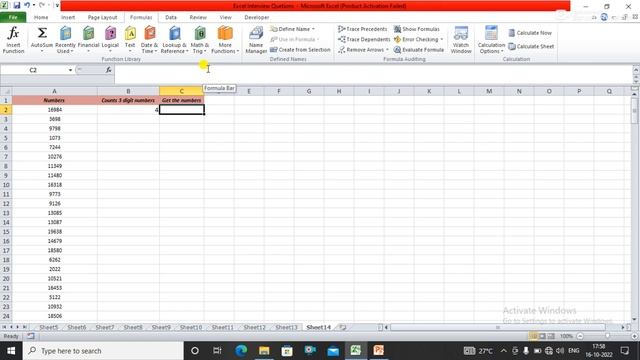Click the macro record icon in status bar
640x360 pixels.
tap(31, 336)
